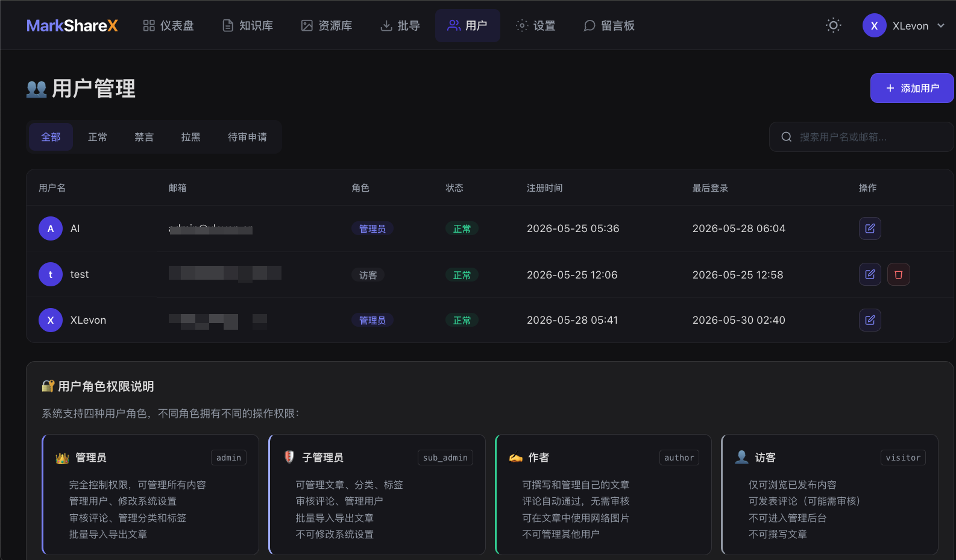The width and height of the screenshot is (956, 560).
Task: Delete the test user
Action: pyautogui.click(x=899, y=274)
